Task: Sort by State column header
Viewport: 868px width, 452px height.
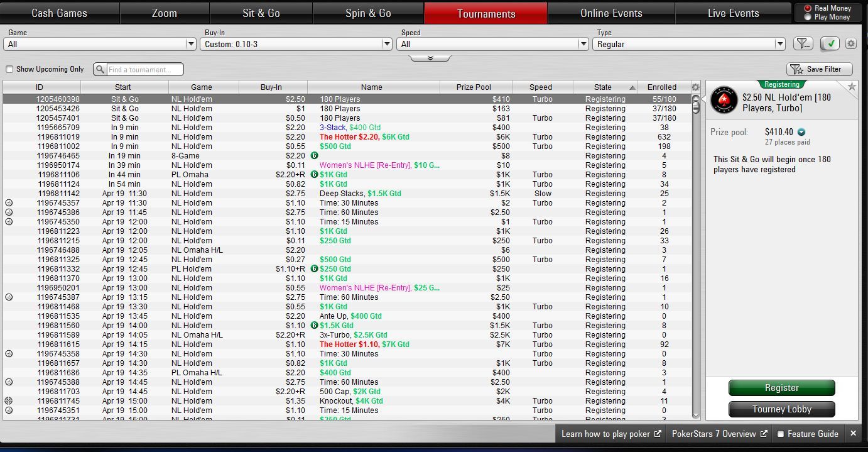Action: (x=605, y=87)
